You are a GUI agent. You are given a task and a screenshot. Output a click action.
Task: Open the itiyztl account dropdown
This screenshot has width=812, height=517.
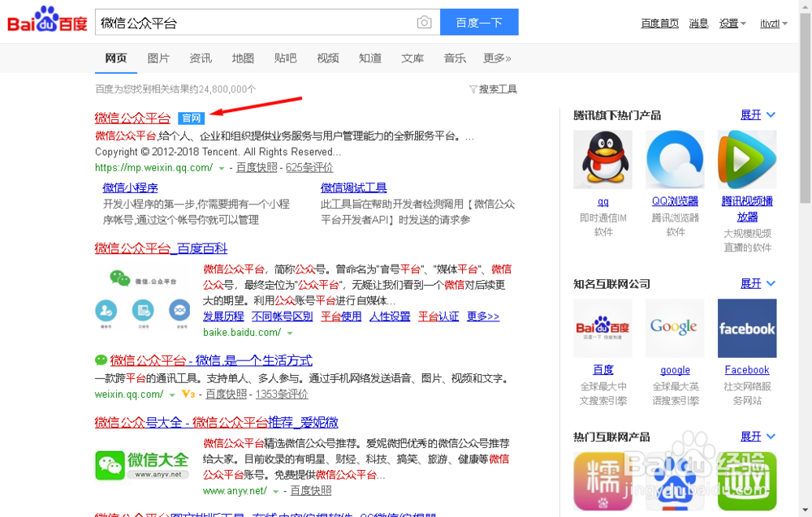[x=774, y=24]
